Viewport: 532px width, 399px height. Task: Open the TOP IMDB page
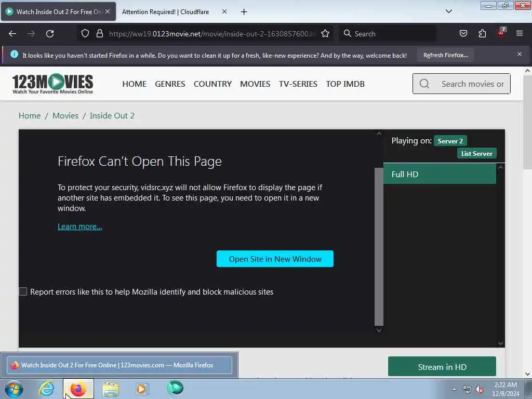[345, 84]
